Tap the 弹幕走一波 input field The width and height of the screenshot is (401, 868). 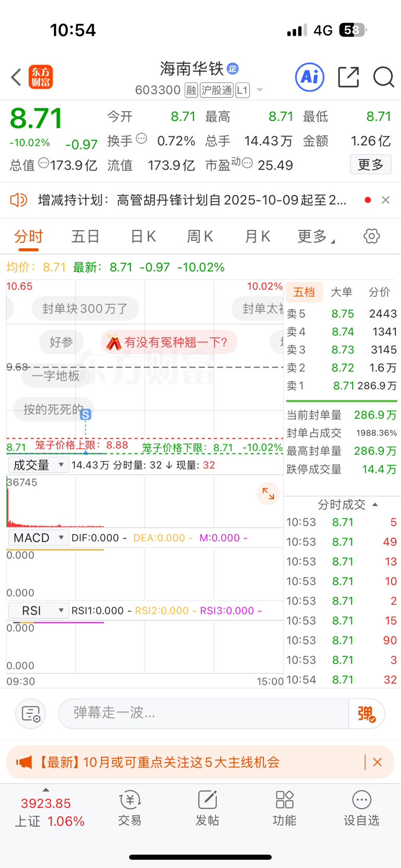pyautogui.click(x=203, y=714)
